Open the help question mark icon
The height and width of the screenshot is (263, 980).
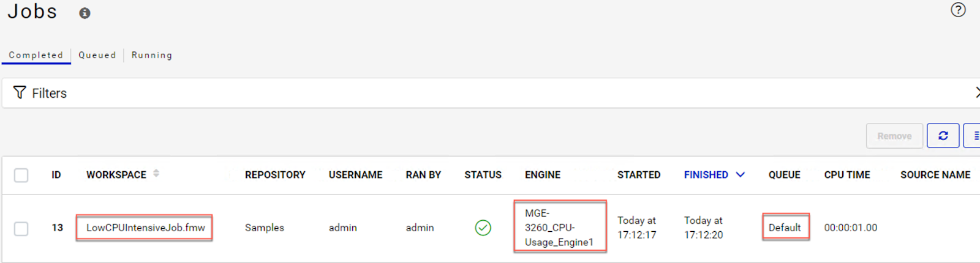tap(958, 10)
